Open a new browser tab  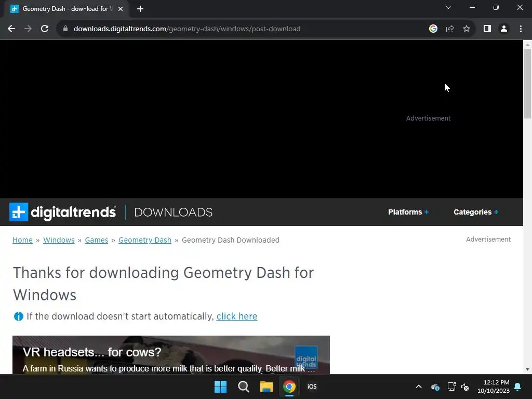click(x=140, y=9)
